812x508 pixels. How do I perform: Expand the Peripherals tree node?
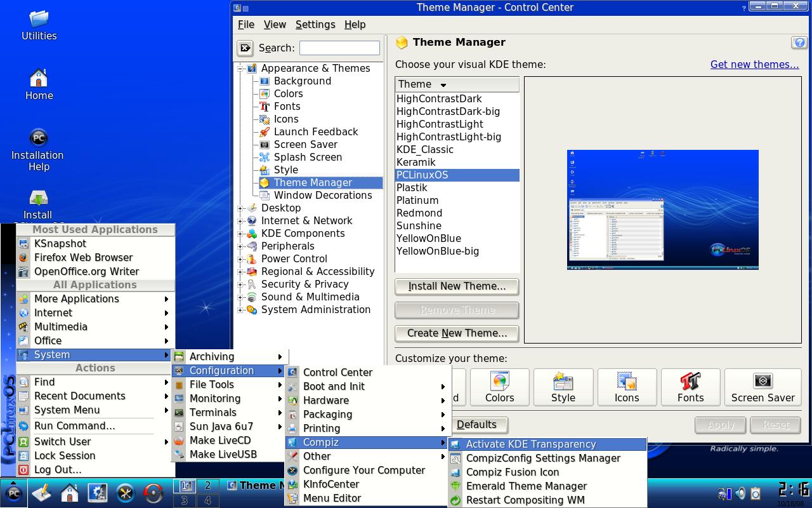click(240, 246)
